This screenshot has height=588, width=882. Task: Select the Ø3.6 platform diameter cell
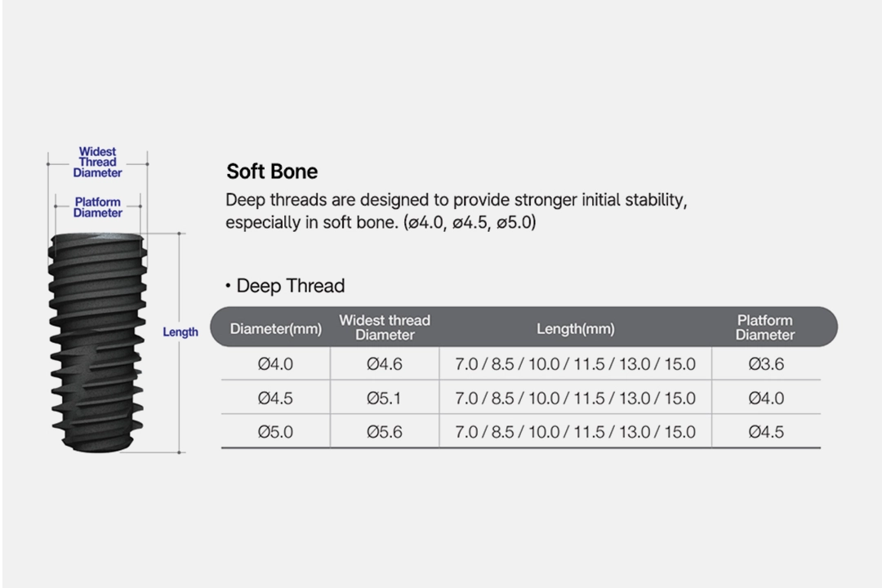(765, 364)
